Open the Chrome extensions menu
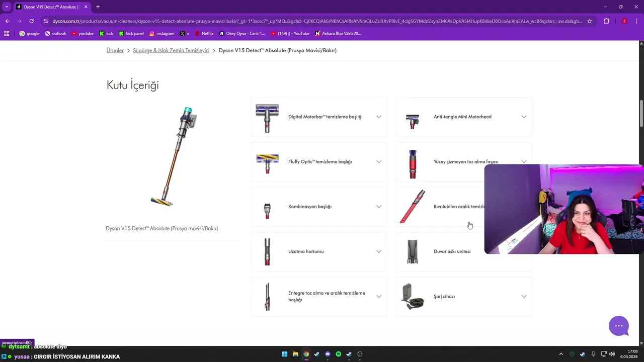The height and width of the screenshot is (362, 644). point(606,21)
